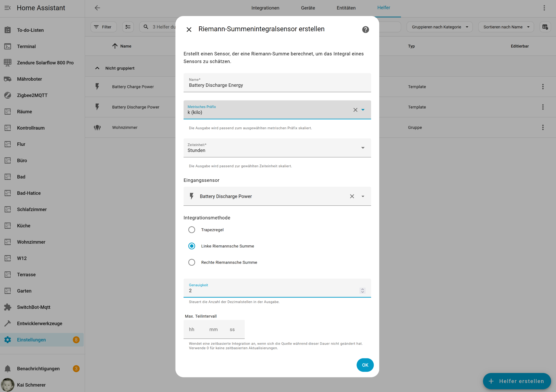Open the Terminal sidebar icon
Viewport: 556px width, 392px height.
(8, 46)
